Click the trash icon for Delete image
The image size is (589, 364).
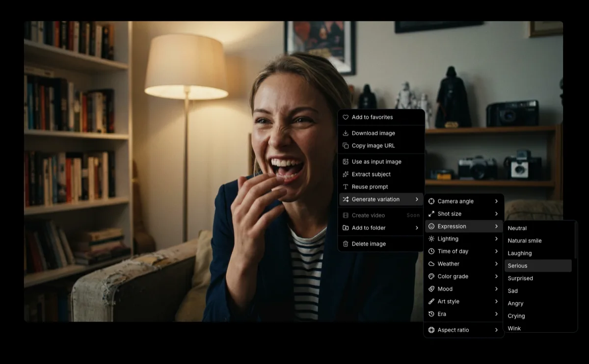[x=346, y=244]
